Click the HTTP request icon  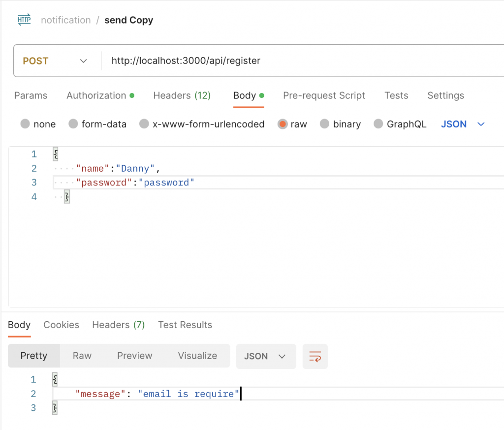[x=24, y=20]
